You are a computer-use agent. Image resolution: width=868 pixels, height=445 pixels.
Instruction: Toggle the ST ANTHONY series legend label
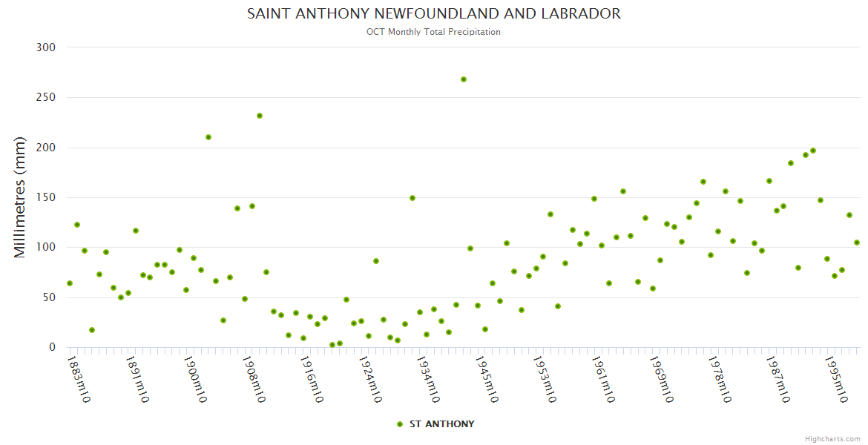pyautogui.click(x=441, y=424)
